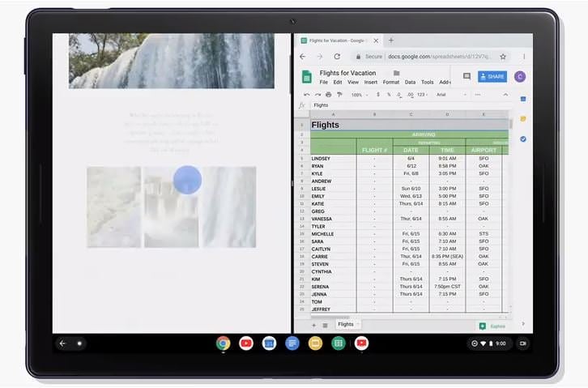
Task: Click the right waterfall thumbnail in the gallery
Action: coord(229,207)
